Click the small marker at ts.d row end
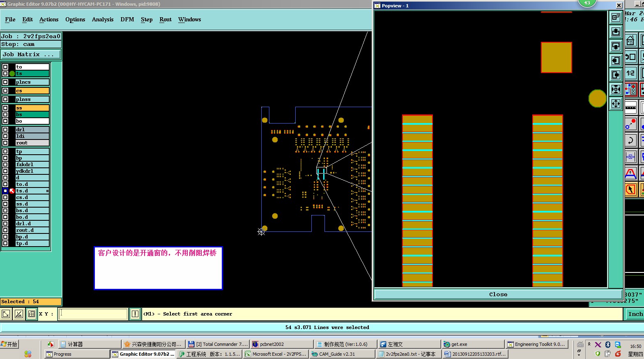 coord(47,191)
